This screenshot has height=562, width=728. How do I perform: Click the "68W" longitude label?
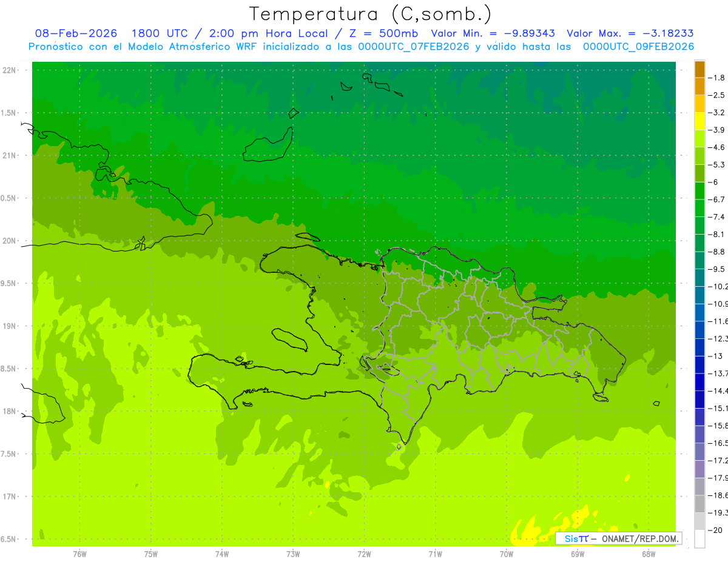(649, 554)
